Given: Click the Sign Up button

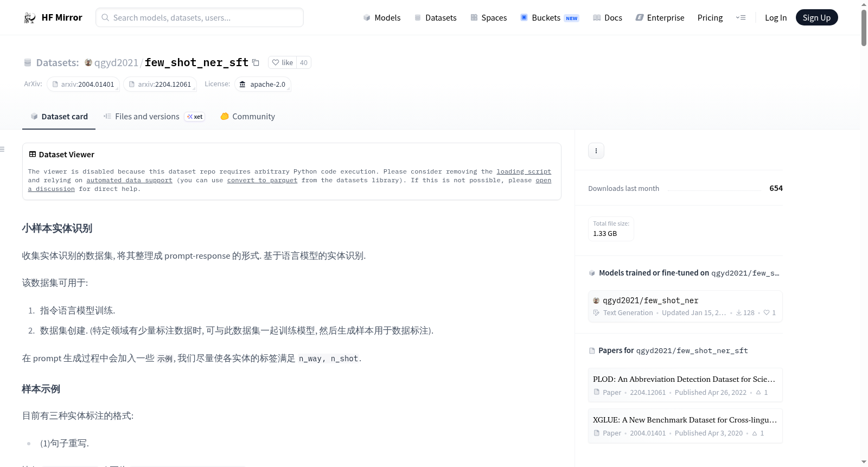Looking at the screenshot, I should (x=816, y=17).
